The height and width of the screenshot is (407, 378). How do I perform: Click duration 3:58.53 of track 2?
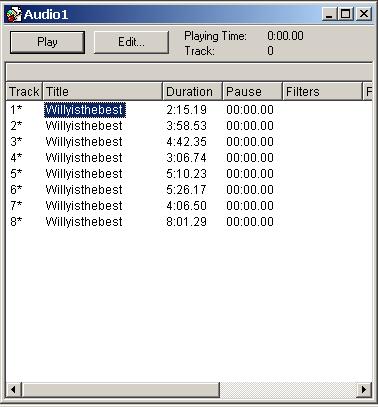click(x=186, y=126)
